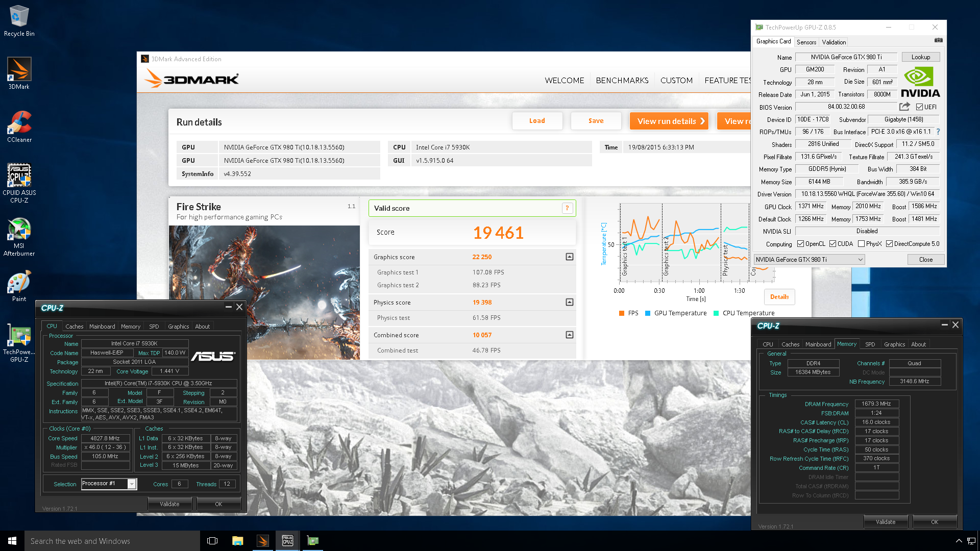Collapse the Combined score section
This screenshot has height=551, width=980.
pyautogui.click(x=570, y=335)
